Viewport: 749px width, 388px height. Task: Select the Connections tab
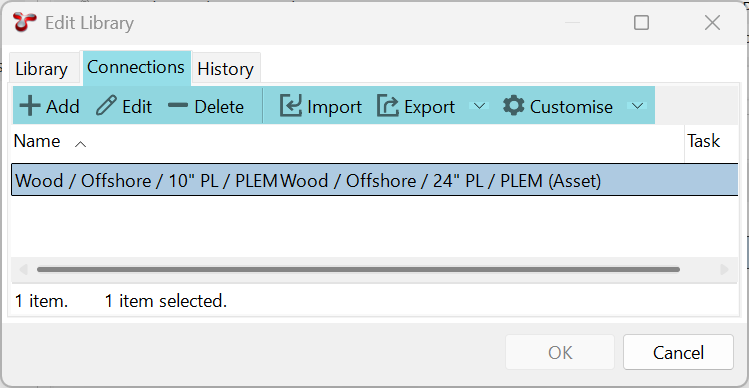point(136,67)
